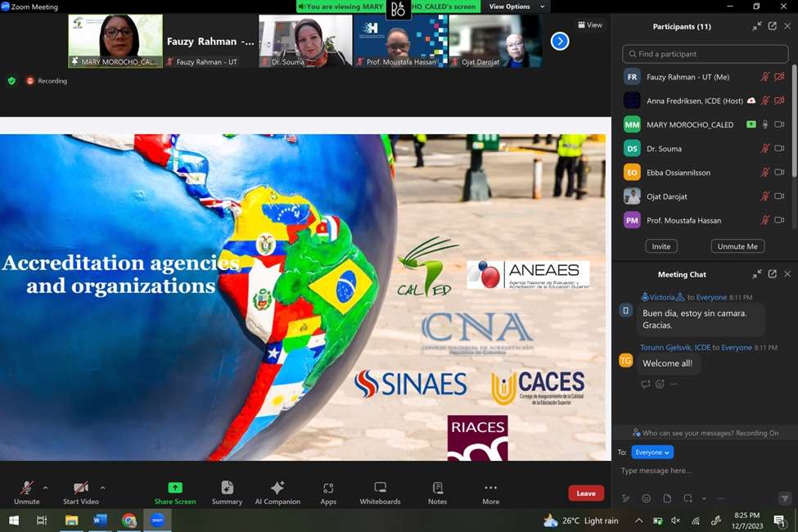Click MARY MOROCHO_CALED's microphone icon
This screenshot has height=532, width=798.
coord(765,124)
